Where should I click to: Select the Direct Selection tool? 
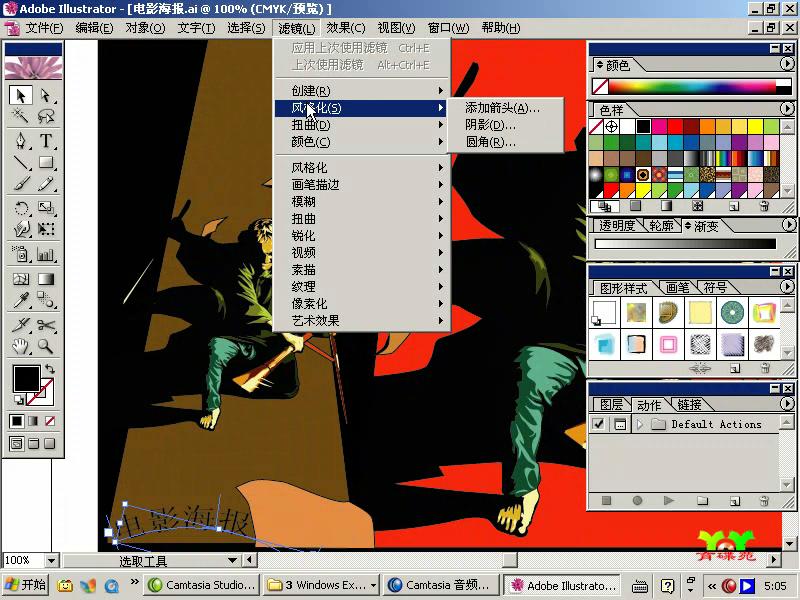point(46,95)
